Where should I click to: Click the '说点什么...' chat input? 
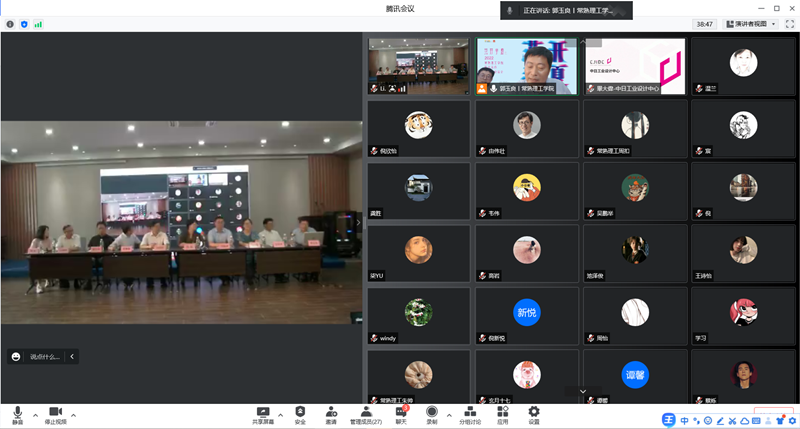[44, 357]
